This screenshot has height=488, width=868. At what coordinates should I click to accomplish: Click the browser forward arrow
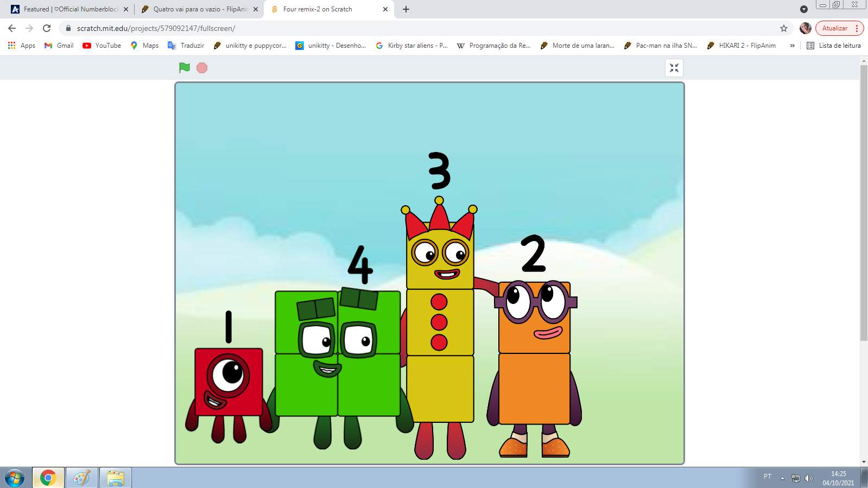point(29,28)
